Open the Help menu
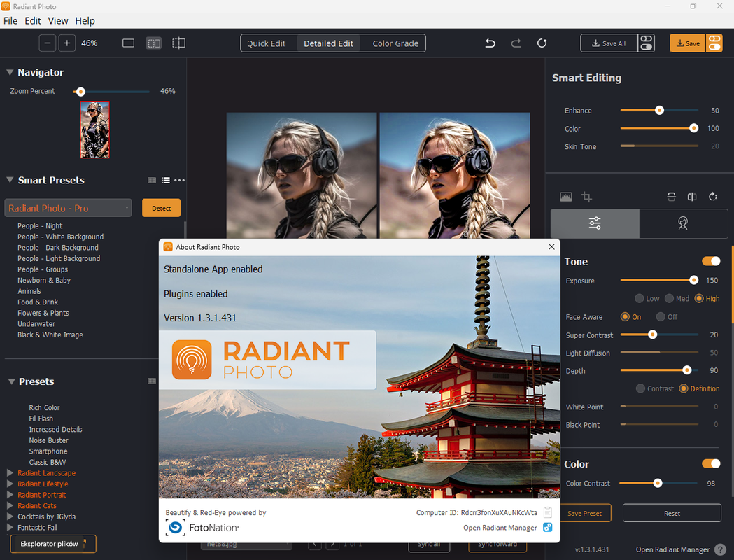Screen dimensions: 734x560 click(85, 20)
